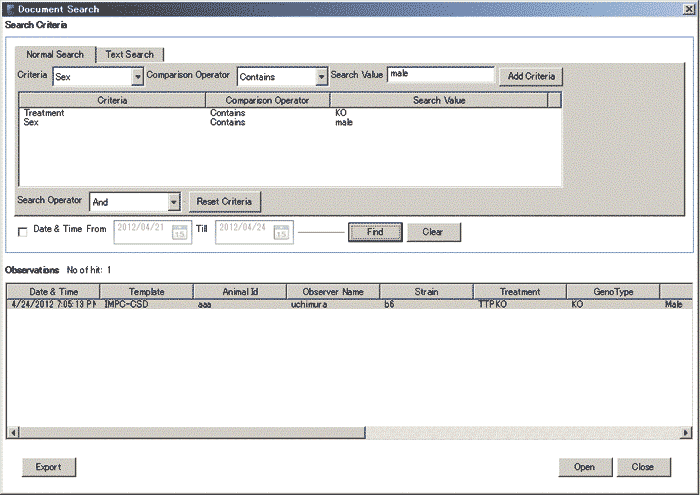
Task: Sort by the Strain column header
Action: point(426,292)
